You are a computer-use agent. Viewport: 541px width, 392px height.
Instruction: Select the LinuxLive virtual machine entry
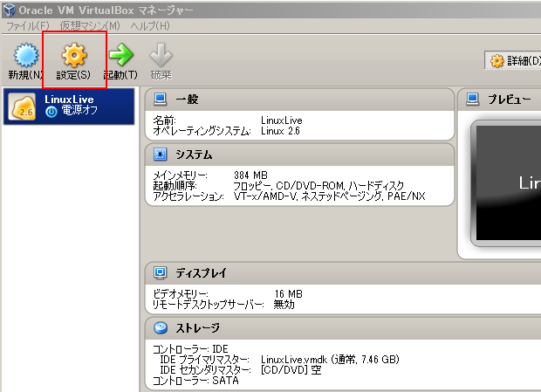(x=69, y=107)
